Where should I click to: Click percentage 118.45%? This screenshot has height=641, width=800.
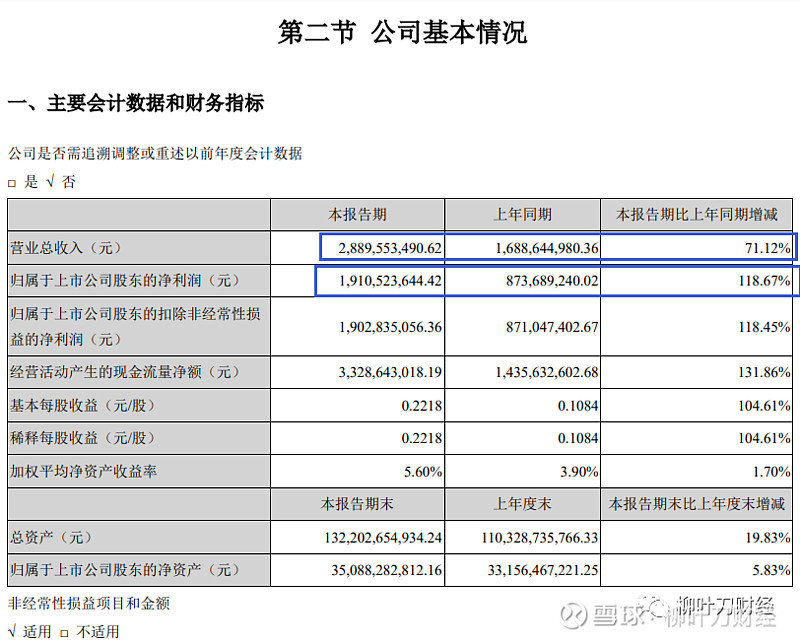765,327
